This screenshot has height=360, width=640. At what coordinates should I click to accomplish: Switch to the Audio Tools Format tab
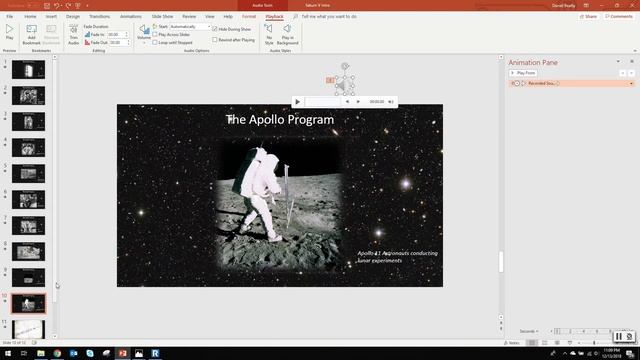(x=249, y=17)
